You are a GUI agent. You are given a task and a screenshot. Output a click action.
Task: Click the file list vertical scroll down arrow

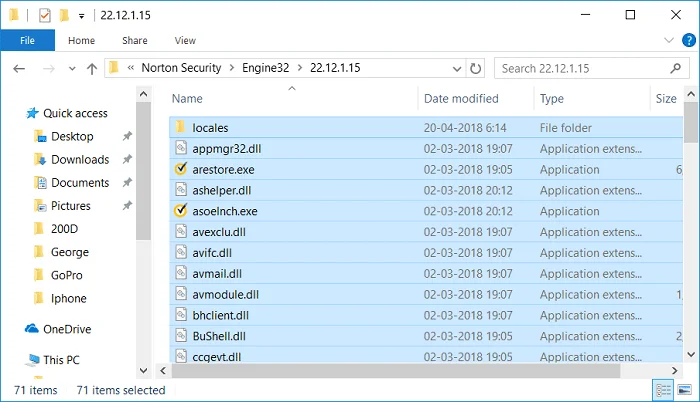coord(691,355)
